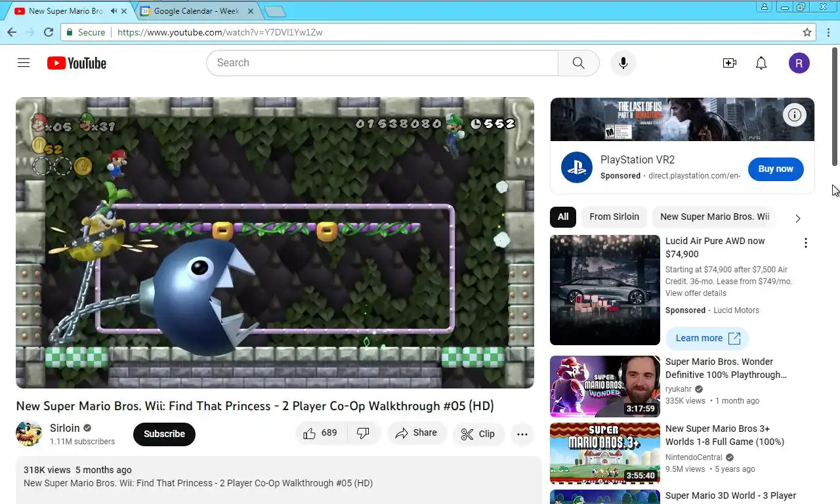This screenshot has height=504, width=840.
Task: Click the 318K views 5 months ago text
Action: click(x=77, y=470)
